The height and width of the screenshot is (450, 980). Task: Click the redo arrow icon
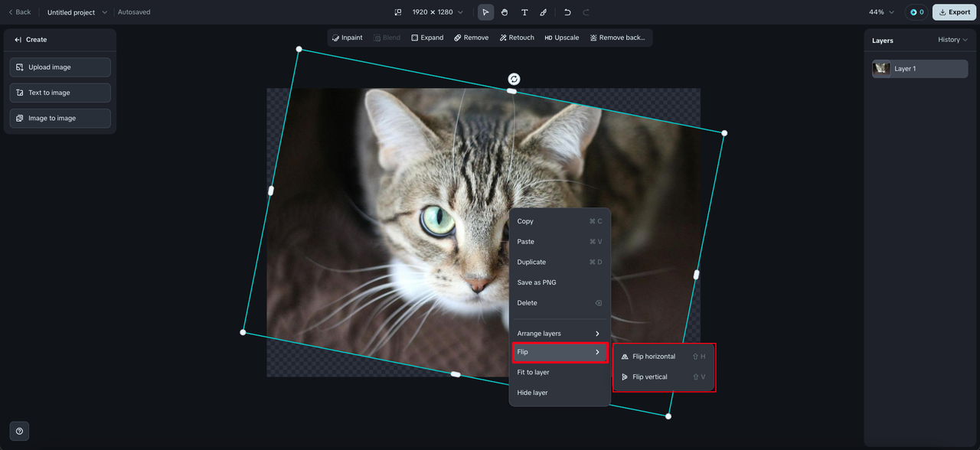tap(586, 12)
